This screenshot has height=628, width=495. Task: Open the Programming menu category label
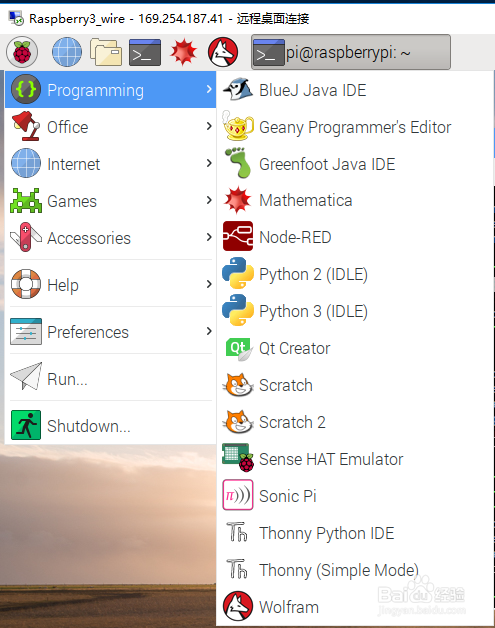(x=95, y=91)
